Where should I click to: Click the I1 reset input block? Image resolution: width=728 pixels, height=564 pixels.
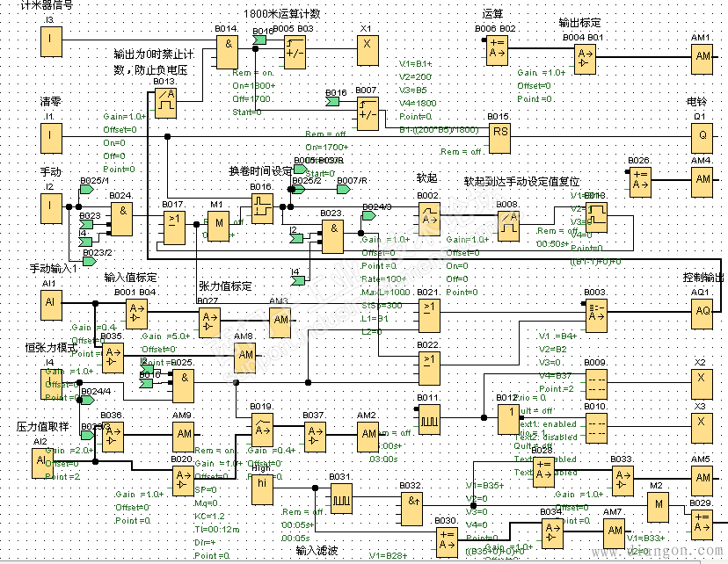(x=52, y=136)
